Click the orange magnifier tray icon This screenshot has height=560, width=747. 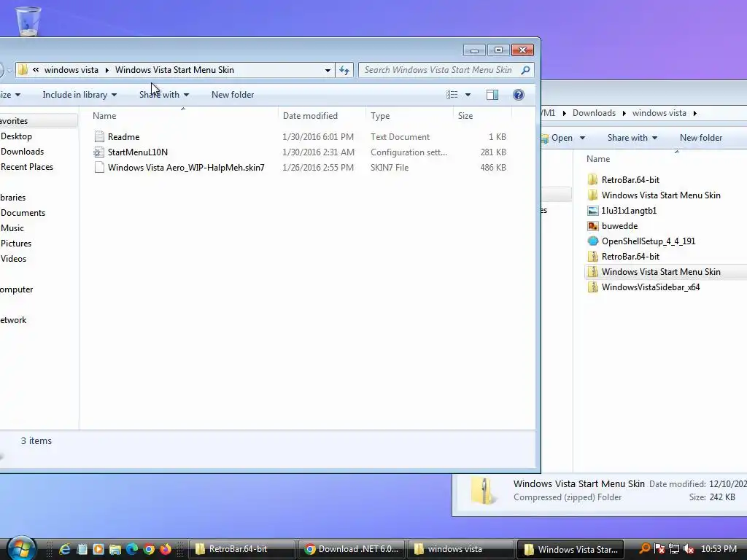pyautogui.click(x=644, y=549)
